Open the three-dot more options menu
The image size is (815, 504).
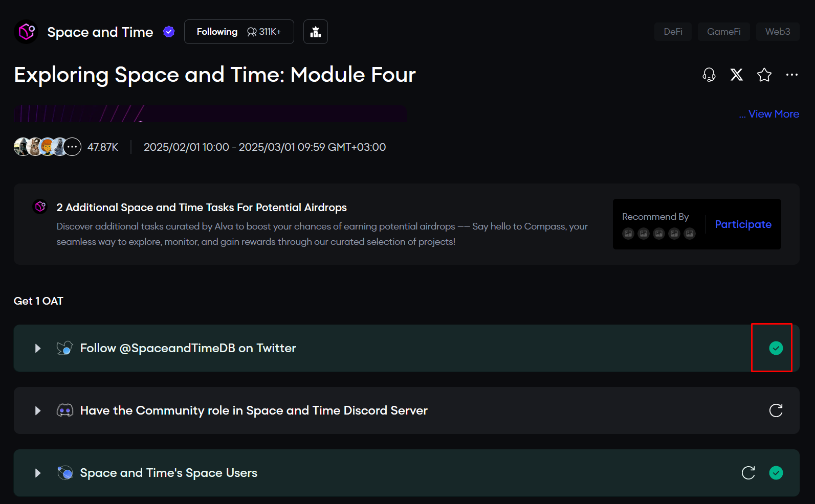tap(792, 75)
